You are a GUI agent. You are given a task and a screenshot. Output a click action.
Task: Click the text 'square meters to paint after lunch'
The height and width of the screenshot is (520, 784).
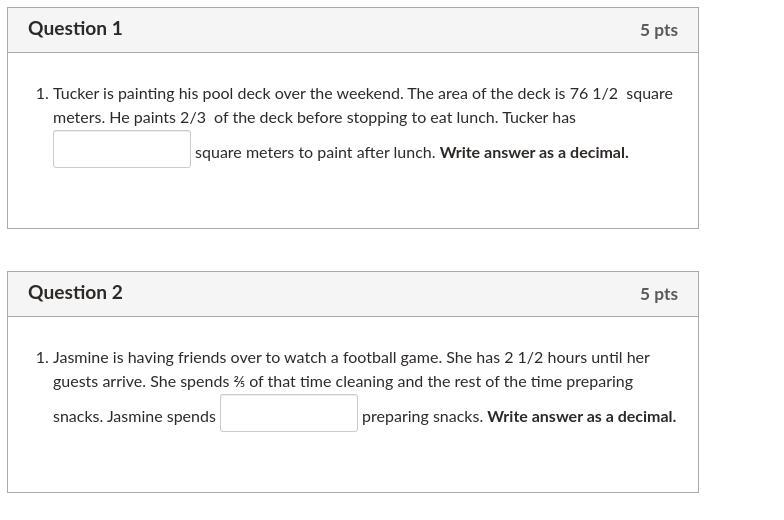tap(314, 152)
